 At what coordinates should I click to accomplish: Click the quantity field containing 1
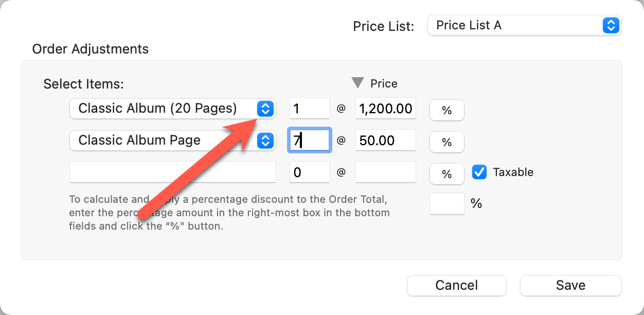coord(309,109)
